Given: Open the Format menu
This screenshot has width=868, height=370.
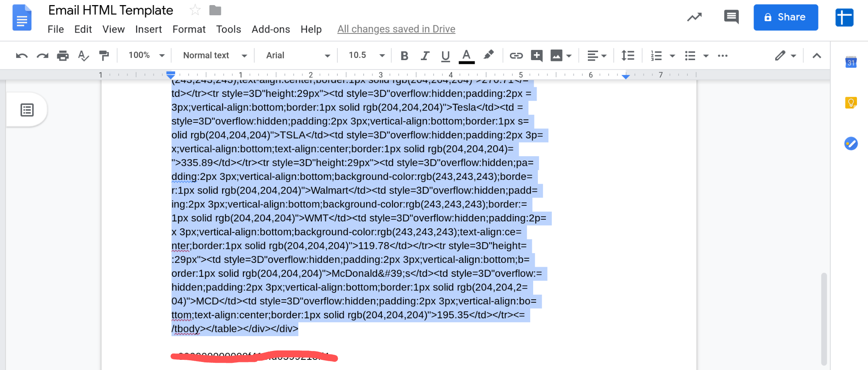Looking at the screenshot, I should 189,29.
